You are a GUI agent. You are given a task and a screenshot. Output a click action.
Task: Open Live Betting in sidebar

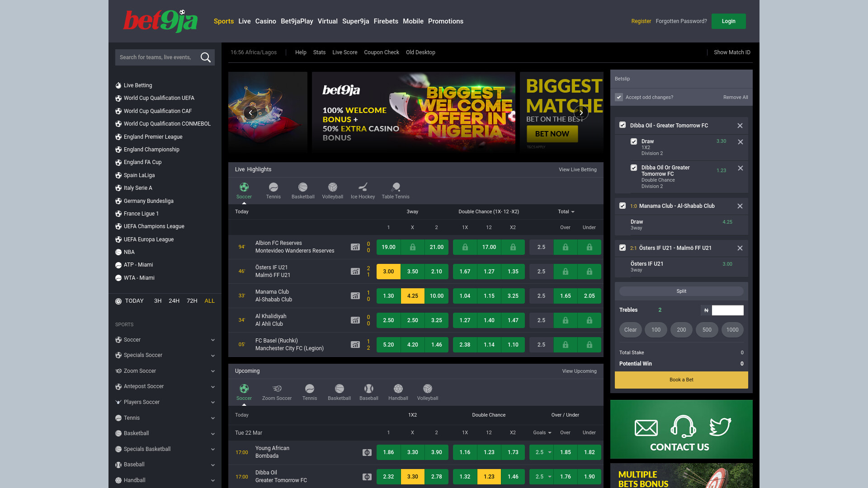(137, 85)
